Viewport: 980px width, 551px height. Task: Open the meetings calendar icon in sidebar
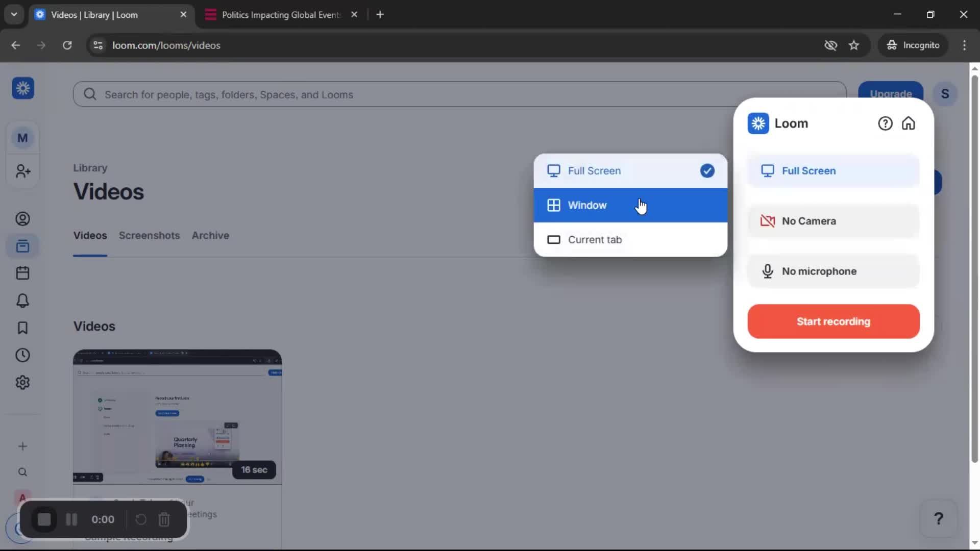click(x=22, y=273)
